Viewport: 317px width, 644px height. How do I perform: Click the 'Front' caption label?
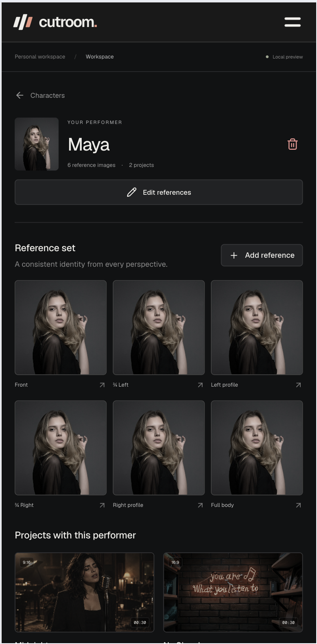pos(21,385)
